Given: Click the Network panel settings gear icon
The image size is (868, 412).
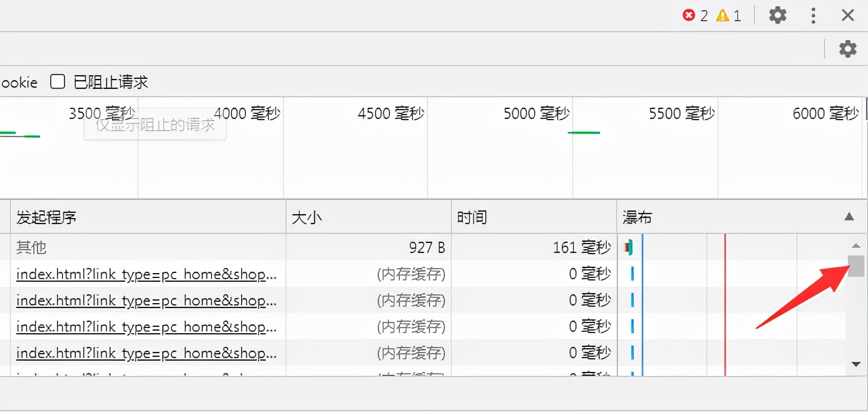Looking at the screenshot, I should 847,48.
